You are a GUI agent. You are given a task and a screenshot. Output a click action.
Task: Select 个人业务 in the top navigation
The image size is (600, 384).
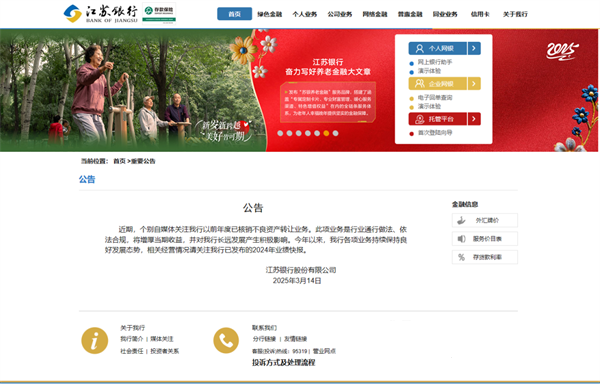click(305, 14)
